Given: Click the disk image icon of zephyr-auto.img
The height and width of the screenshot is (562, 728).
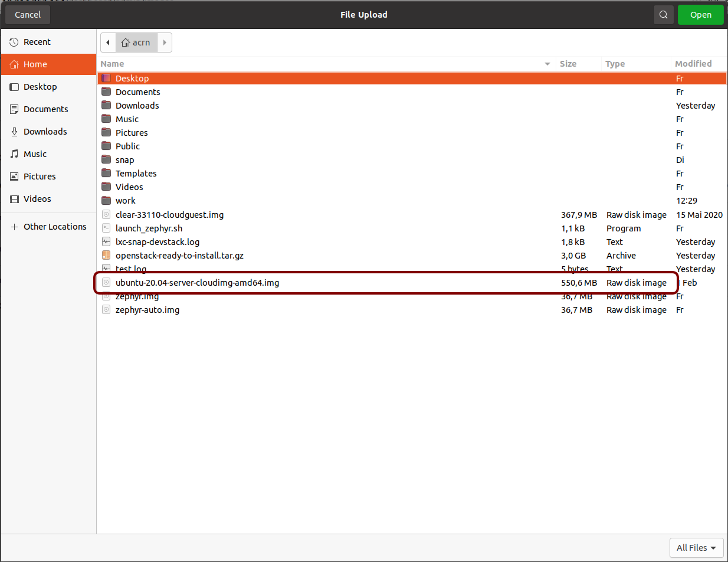Looking at the screenshot, I should 106,310.
